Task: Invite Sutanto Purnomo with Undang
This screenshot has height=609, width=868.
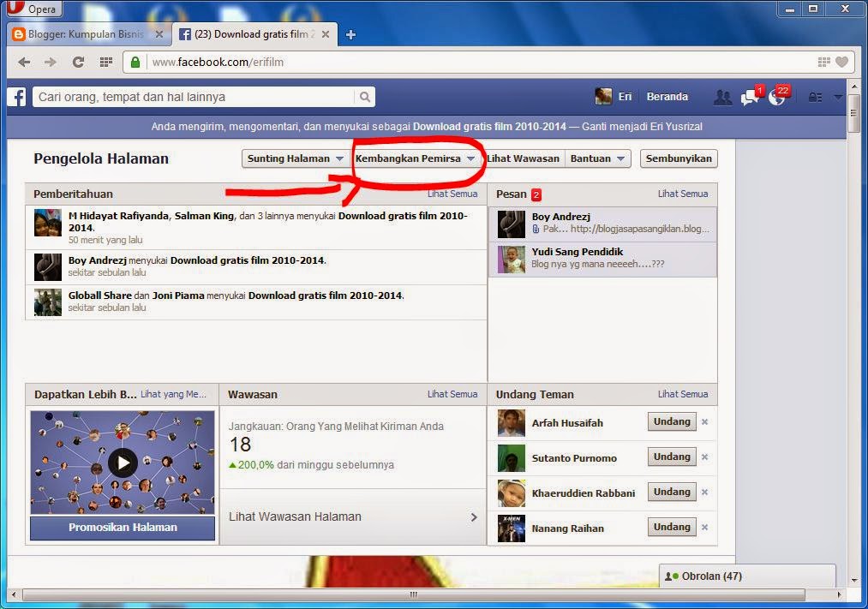Action: 672,457
